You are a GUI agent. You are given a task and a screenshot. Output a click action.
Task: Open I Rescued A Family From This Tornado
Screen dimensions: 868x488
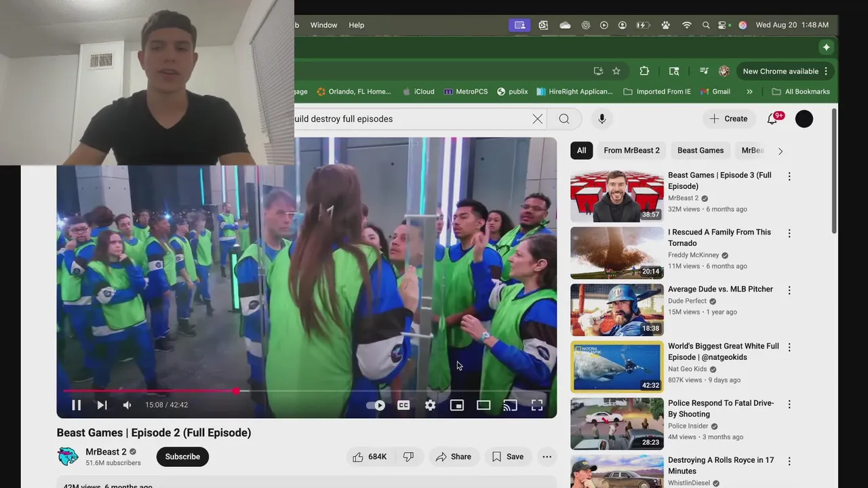click(x=719, y=237)
